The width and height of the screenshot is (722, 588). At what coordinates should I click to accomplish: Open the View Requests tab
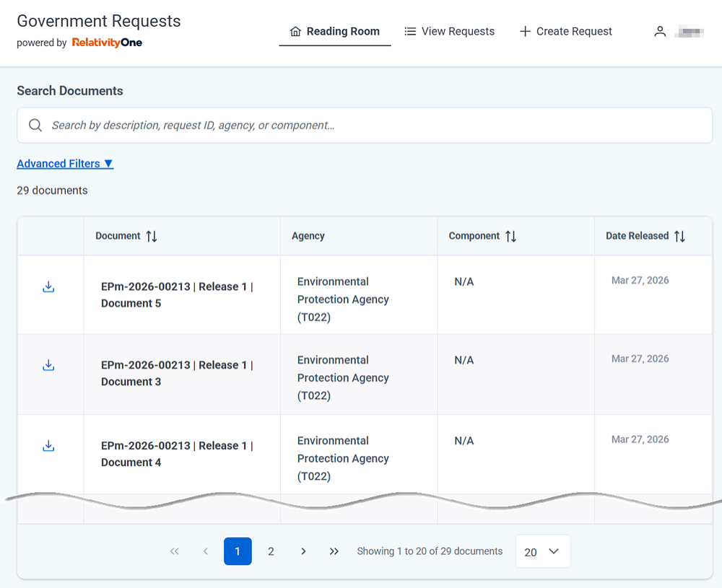[449, 32]
